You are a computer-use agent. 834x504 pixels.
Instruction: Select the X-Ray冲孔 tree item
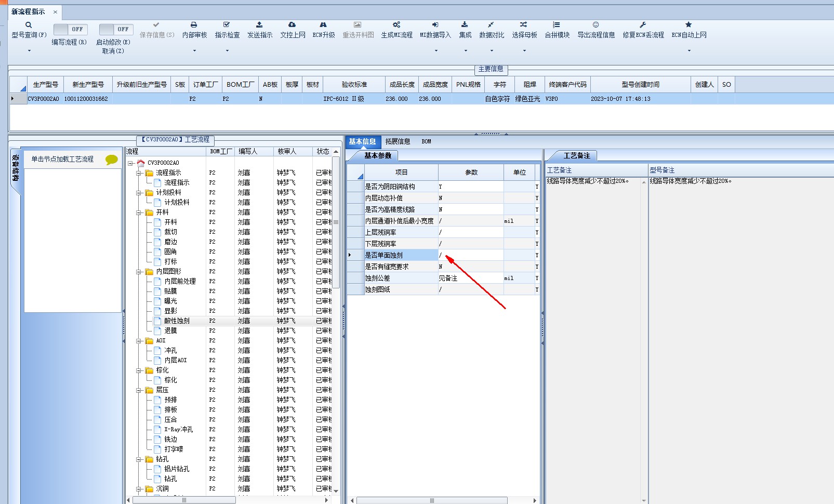pyautogui.click(x=178, y=429)
